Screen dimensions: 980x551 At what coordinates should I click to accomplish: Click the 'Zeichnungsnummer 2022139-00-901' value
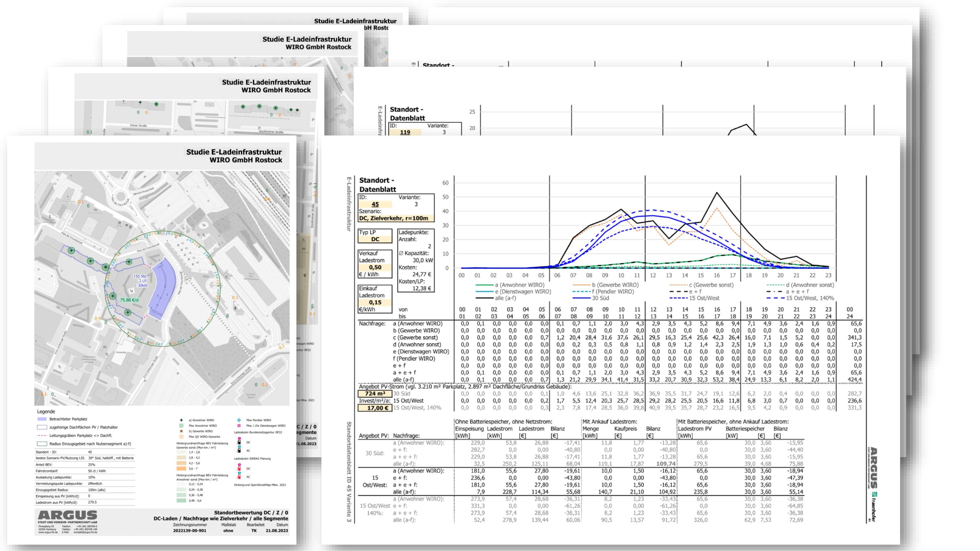pos(189,531)
